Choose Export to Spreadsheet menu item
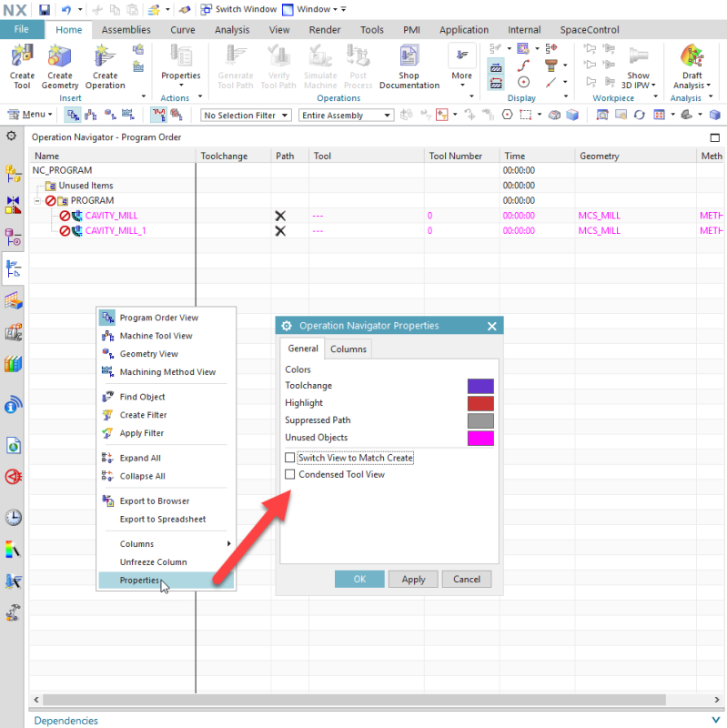The width and height of the screenshot is (727, 728). click(167, 519)
